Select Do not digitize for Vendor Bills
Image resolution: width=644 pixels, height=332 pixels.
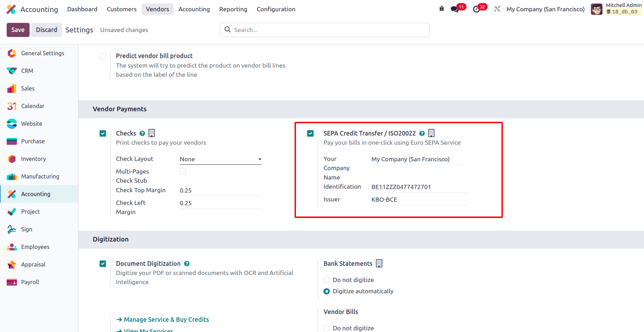327,328
